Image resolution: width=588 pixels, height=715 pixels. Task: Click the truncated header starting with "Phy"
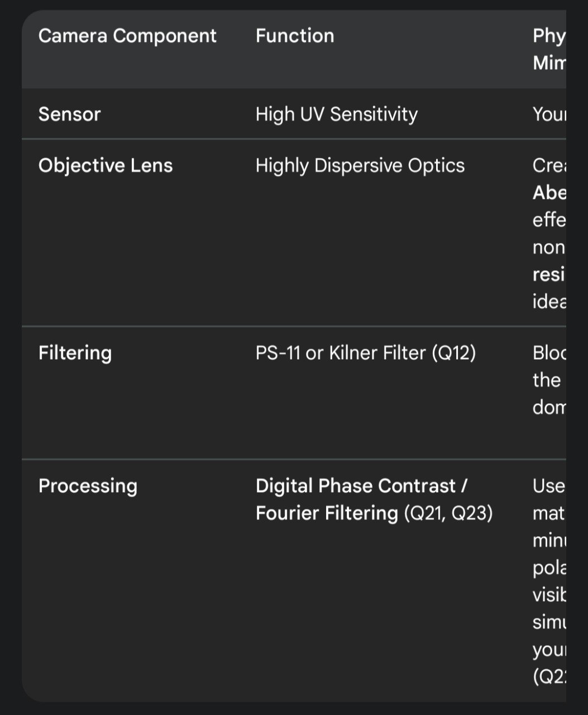click(549, 36)
